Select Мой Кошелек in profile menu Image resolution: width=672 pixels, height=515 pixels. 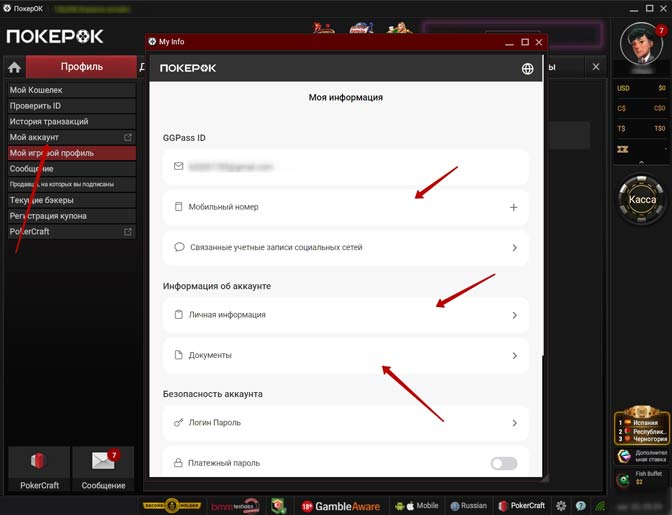pyautogui.click(x=68, y=90)
